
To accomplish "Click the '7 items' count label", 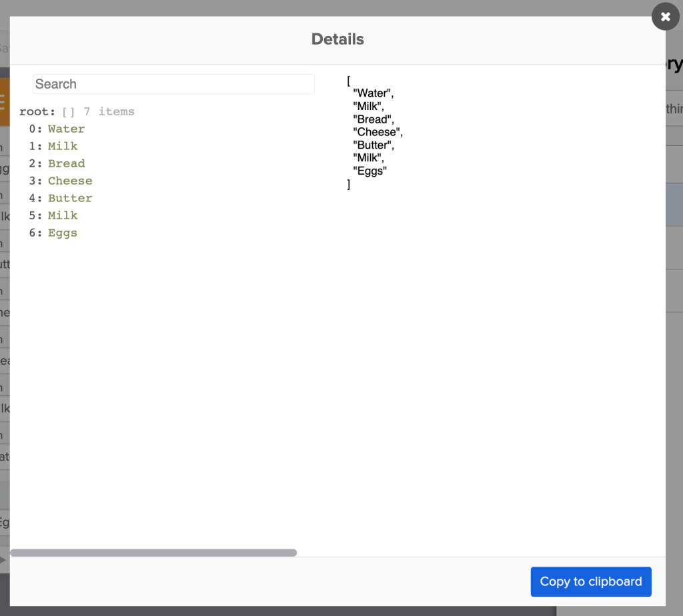I will point(109,112).
